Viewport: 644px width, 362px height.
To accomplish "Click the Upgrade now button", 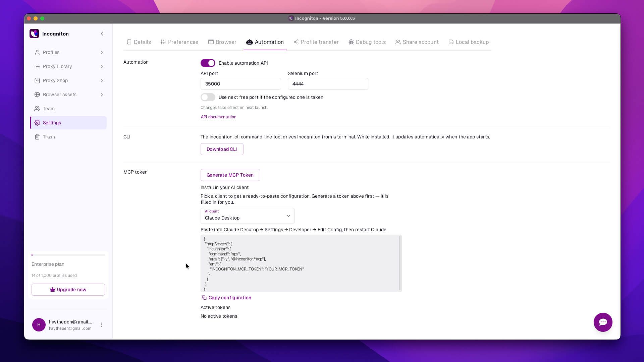I will click(68, 290).
